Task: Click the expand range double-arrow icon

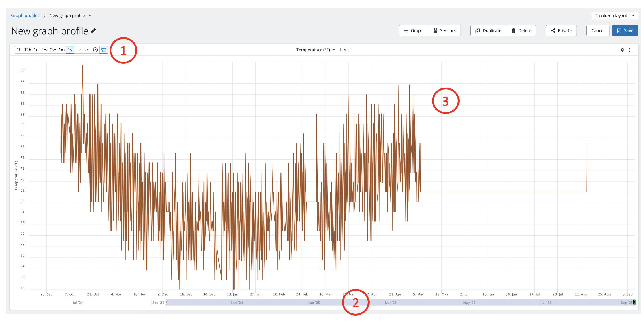Action: [78, 50]
